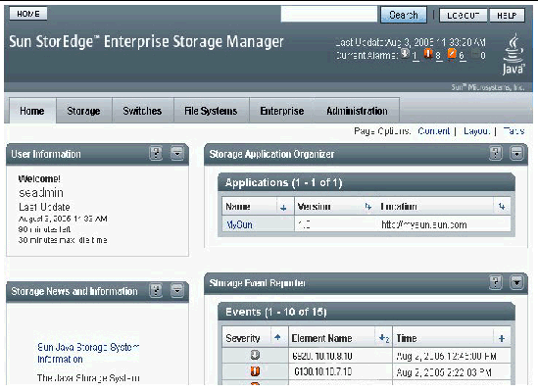The height and width of the screenshot is (392, 538).
Task: Click the search input field
Action: 328,15
